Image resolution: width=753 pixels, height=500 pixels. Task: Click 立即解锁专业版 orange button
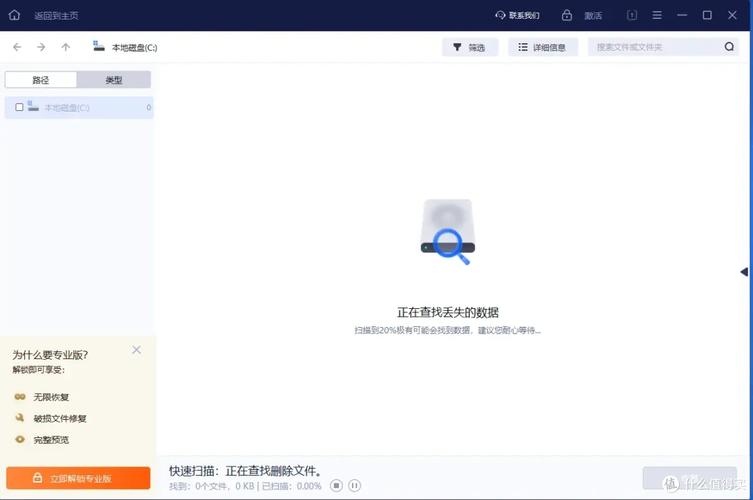[x=78, y=478]
